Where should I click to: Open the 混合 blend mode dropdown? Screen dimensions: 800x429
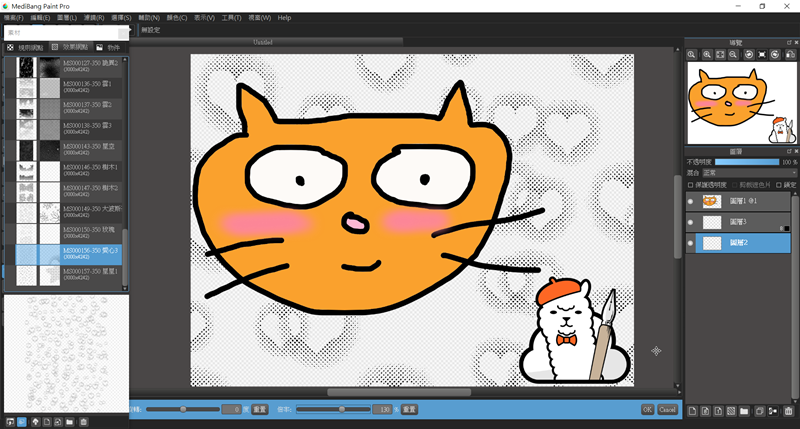(x=748, y=173)
